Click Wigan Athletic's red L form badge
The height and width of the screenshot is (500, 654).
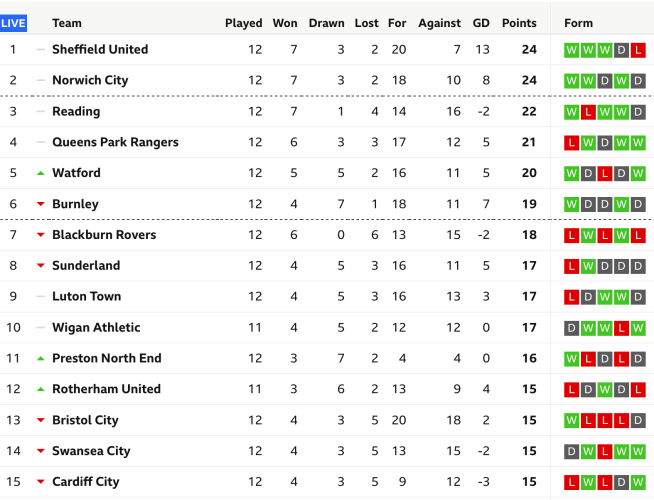pyautogui.click(x=622, y=328)
